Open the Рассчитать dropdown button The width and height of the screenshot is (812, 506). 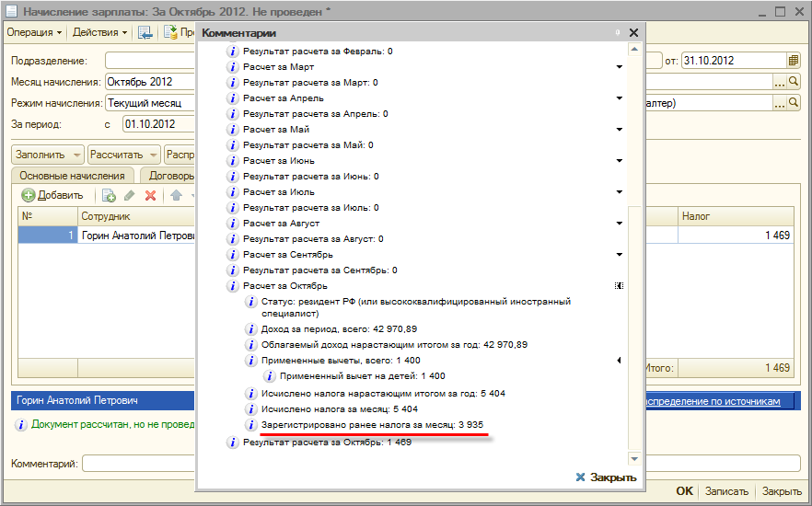(x=123, y=155)
